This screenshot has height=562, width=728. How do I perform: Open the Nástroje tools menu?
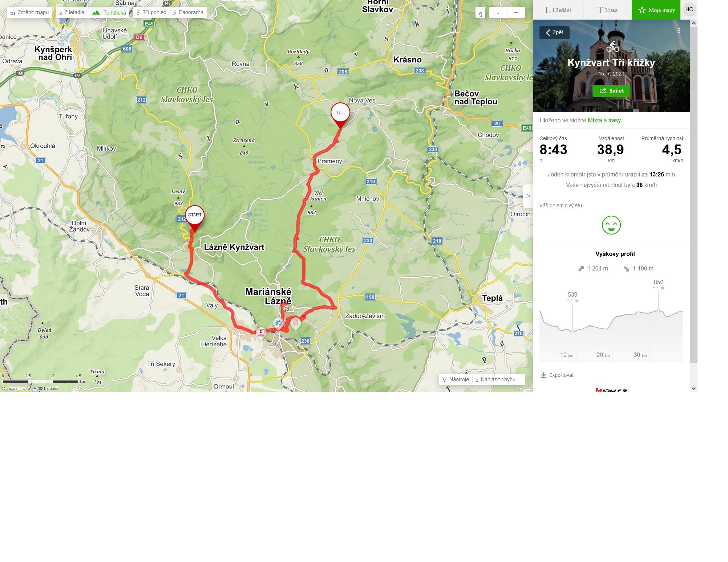coord(456,379)
